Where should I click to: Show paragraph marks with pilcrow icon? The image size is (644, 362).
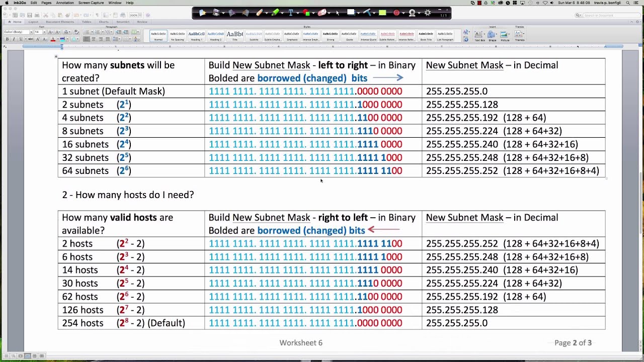(x=97, y=15)
